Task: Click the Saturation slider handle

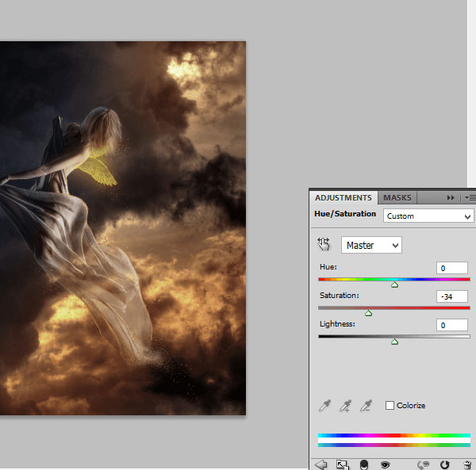Action: [368, 313]
